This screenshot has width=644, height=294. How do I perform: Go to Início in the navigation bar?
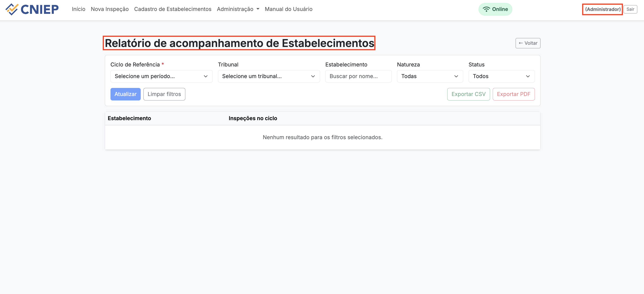click(78, 9)
